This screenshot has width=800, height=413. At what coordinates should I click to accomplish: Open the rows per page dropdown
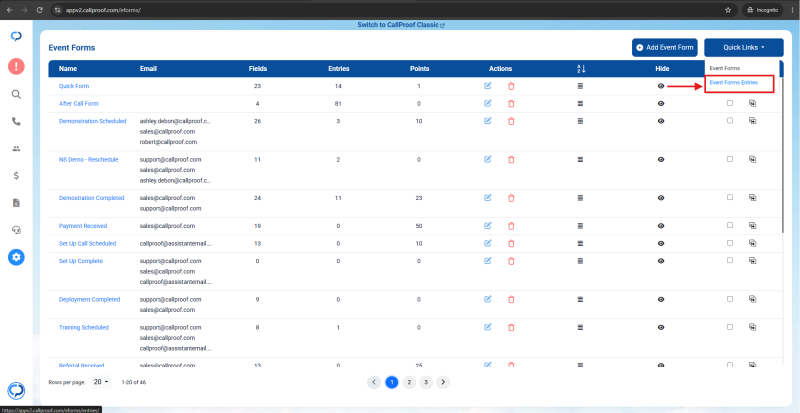tap(101, 382)
